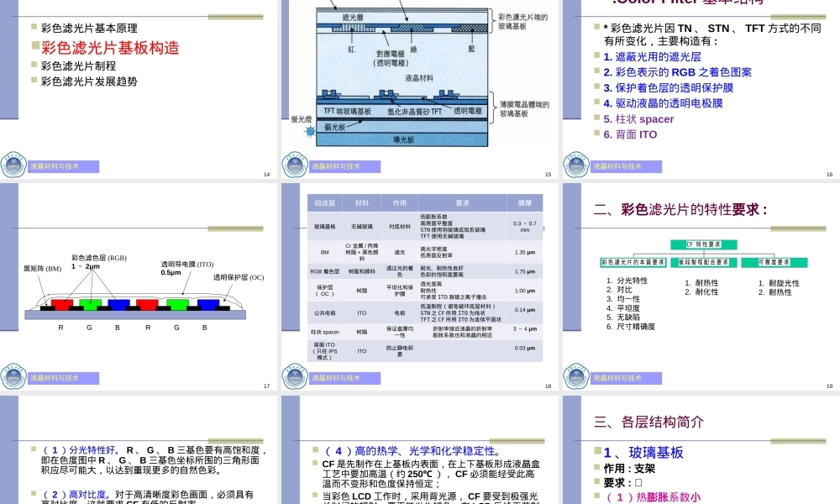Click list item 1. 遮蔽光用的遮光层
The height and width of the screenshot is (504, 840).
pos(652,57)
